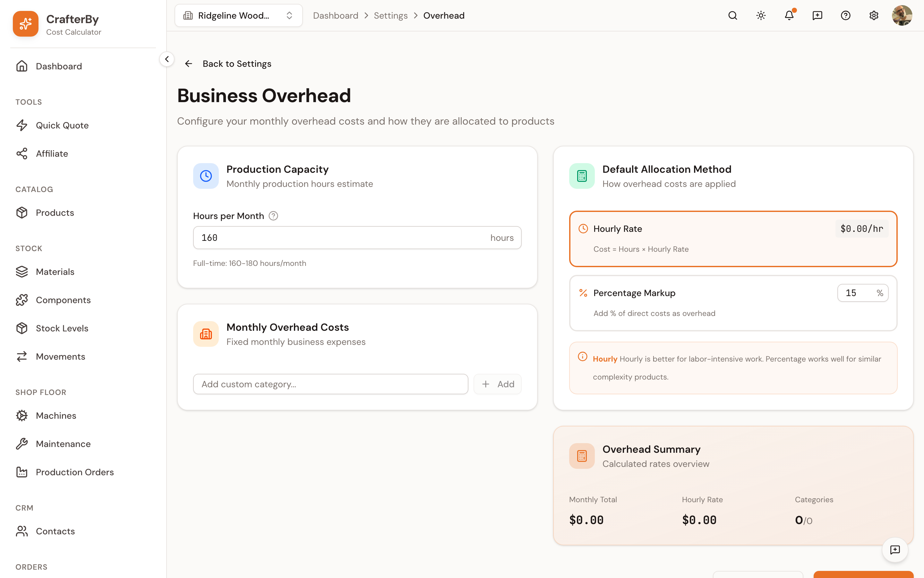Click the summary Hourly Rate $0.00 value

pyautogui.click(x=699, y=520)
